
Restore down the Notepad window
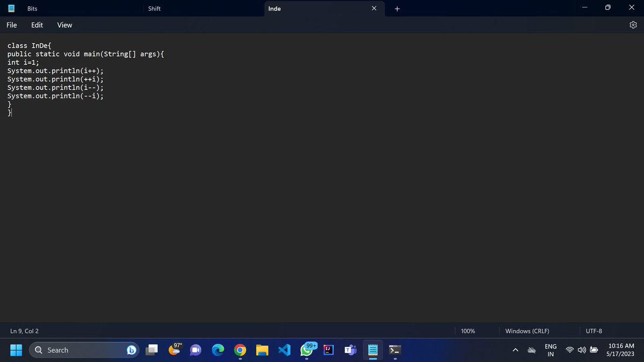[609, 9]
